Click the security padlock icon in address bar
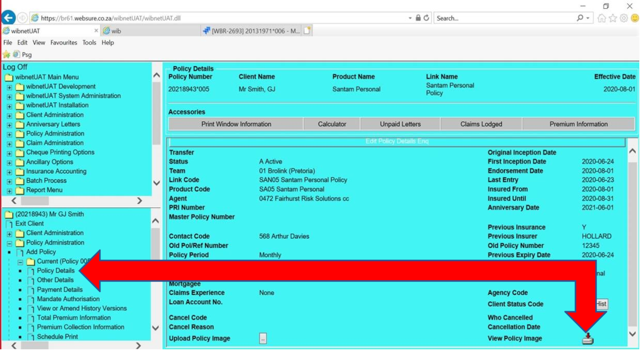The width and height of the screenshot is (644, 359). (x=418, y=18)
